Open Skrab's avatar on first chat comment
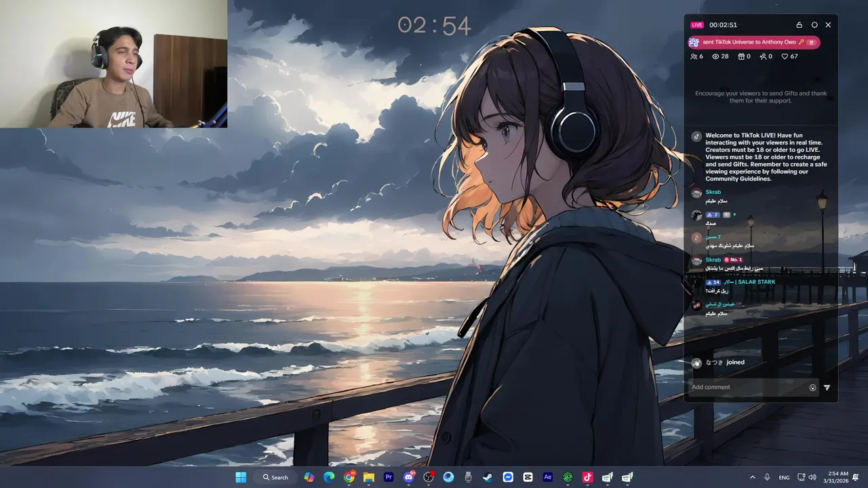The height and width of the screenshot is (488, 868). (x=696, y=193)
